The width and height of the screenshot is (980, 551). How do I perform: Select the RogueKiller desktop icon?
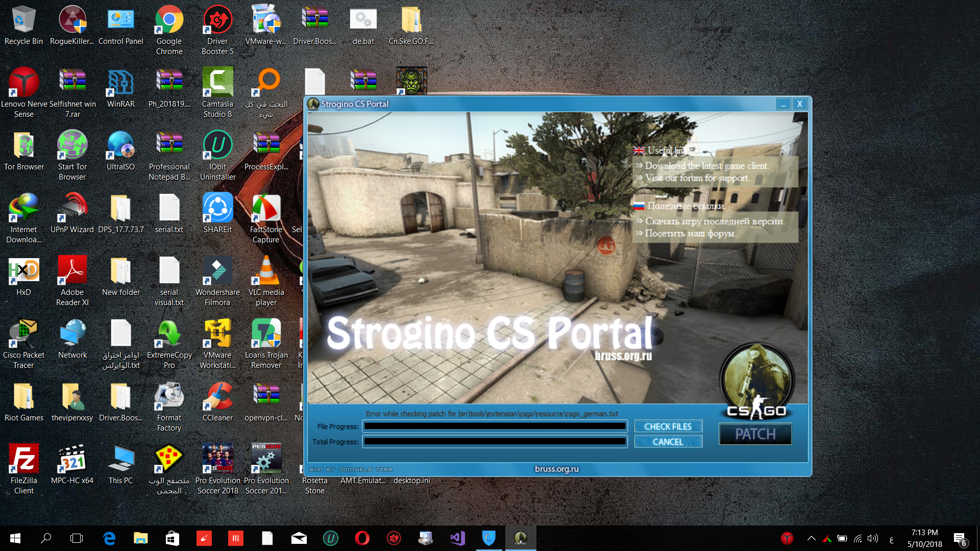[x=72, y=26]
